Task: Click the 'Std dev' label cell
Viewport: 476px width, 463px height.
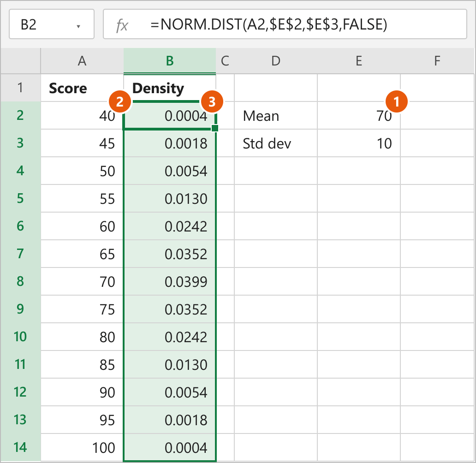Action: coord(276,143)
